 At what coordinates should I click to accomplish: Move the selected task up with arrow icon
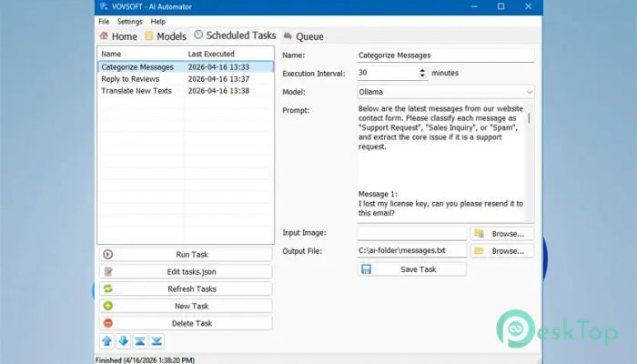tap(107, 341)
